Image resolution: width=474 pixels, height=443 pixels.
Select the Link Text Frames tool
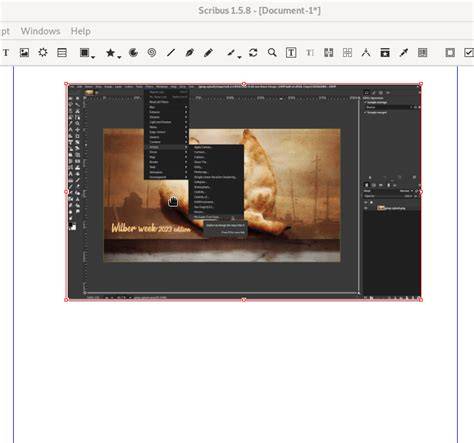pos(329,53)
